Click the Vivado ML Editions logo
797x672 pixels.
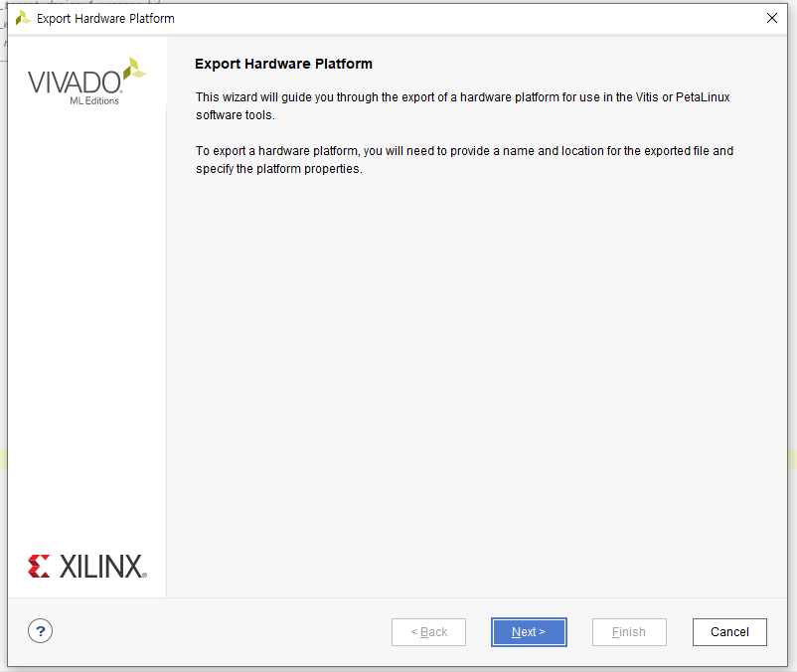point(86,82)
